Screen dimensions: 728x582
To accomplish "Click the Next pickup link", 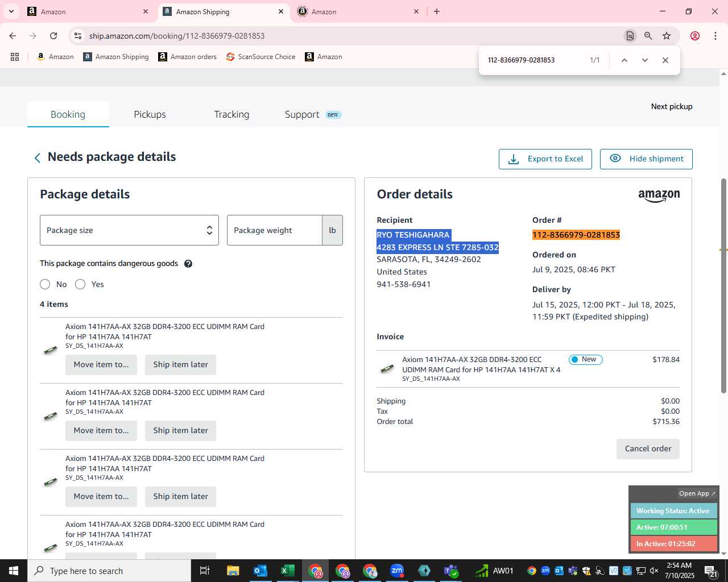I will (672, 106).
